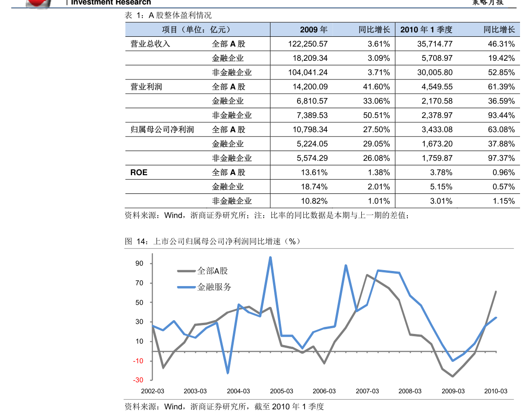528x420 pixels.
Task: Select the 归属母公司净利润 row label
Action: pos(162,130)
